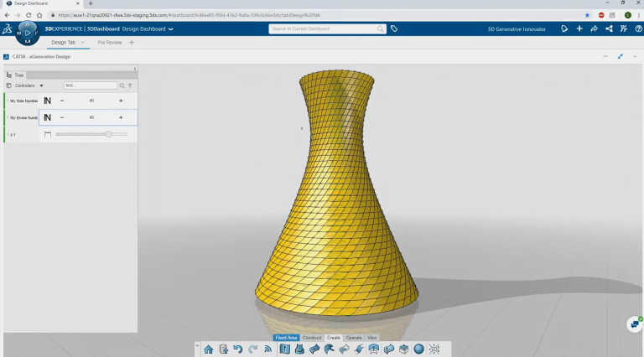
Task: Decrease My Side Number with minus button
Action: pos(62,101)
